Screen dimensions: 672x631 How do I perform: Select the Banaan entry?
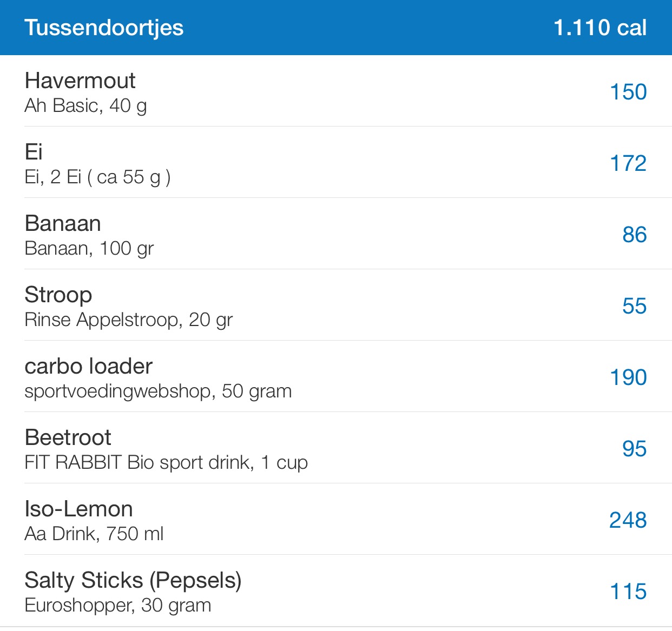click(63, 224)
